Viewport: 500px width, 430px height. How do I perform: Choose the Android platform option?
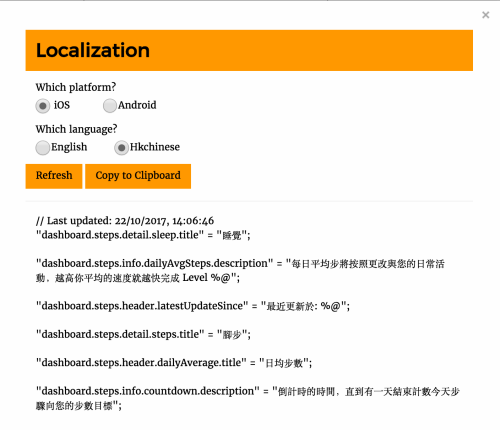110,106
